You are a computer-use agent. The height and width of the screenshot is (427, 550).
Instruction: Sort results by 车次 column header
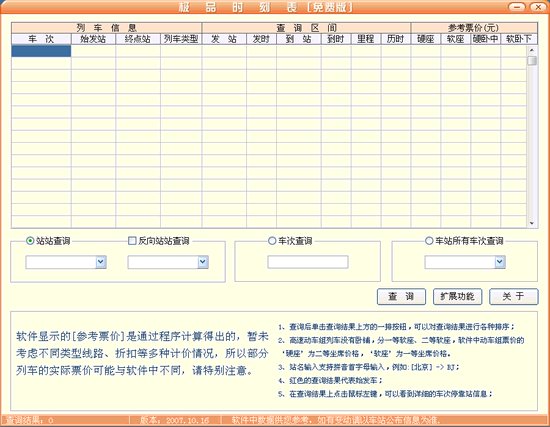coord(41,39)
